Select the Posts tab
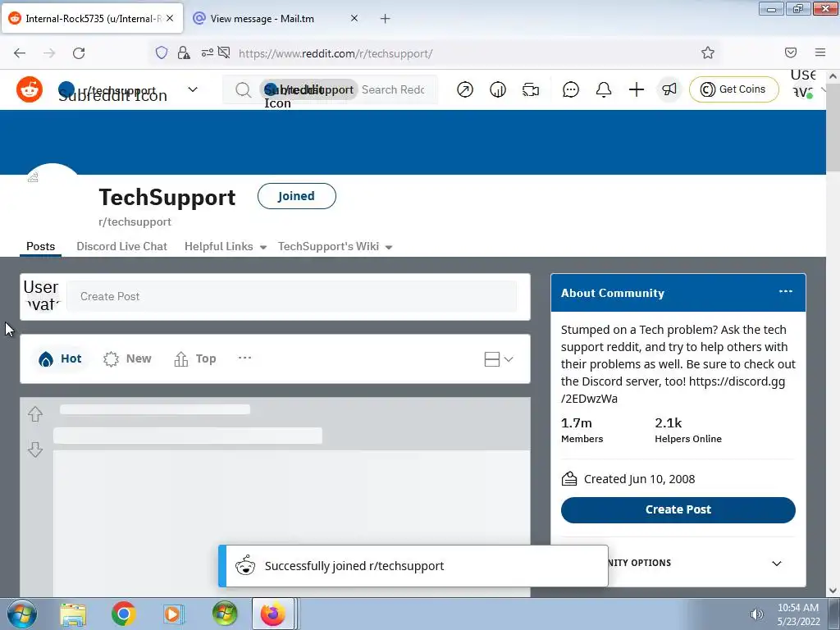 point(41,246)
